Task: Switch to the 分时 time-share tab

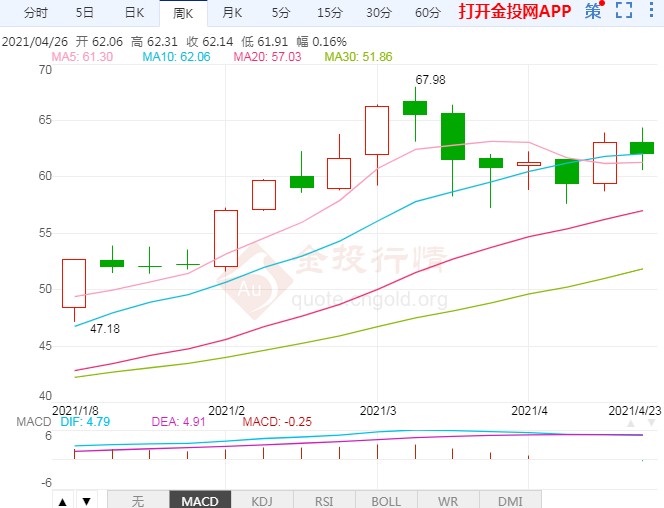Action: click(x=35, y=13)
